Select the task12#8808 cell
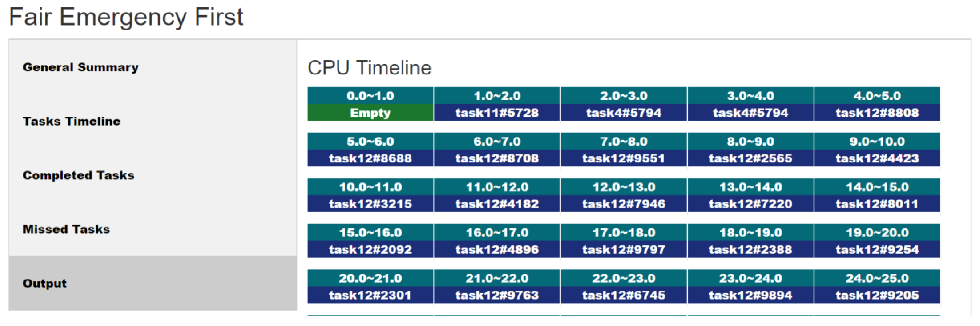980x326 pixels. tap(877, 113)
